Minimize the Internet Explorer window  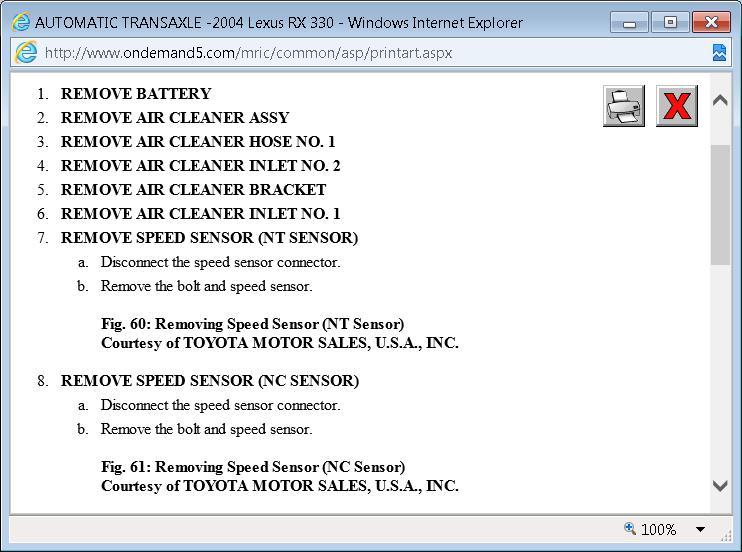pyautogui.click(x=629, y=22)
